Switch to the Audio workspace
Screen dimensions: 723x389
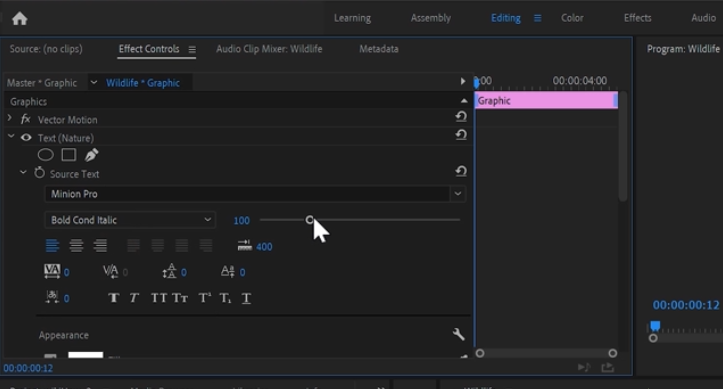pyautogui.click(x=703, y=18)
